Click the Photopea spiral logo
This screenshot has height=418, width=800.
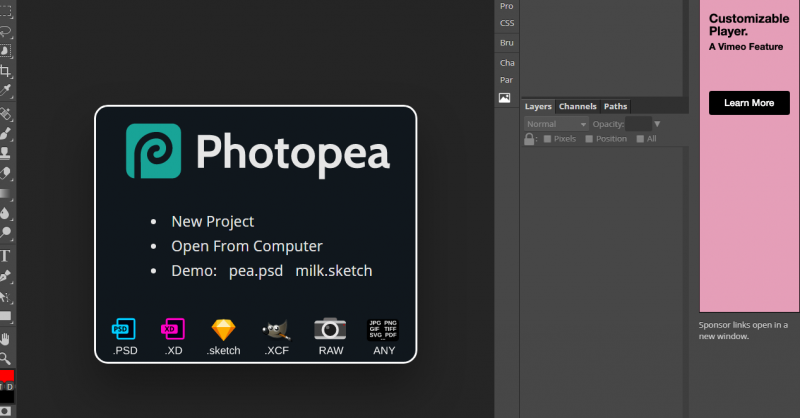tap(154, 151)
